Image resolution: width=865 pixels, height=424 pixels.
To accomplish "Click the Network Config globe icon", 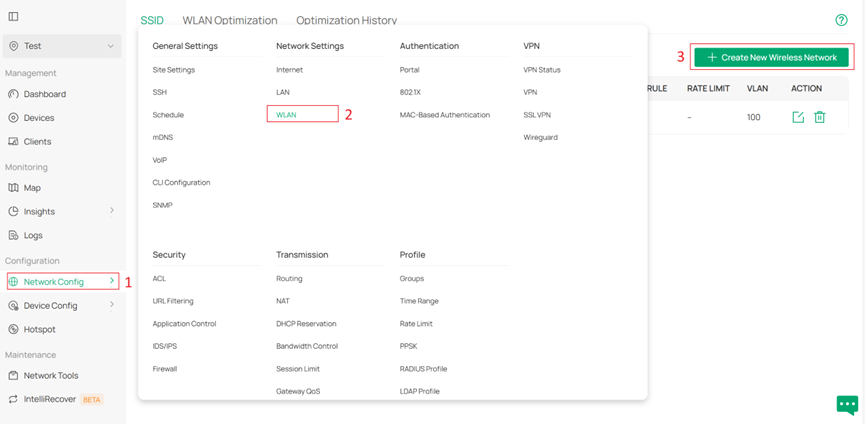I will [14, 282].
